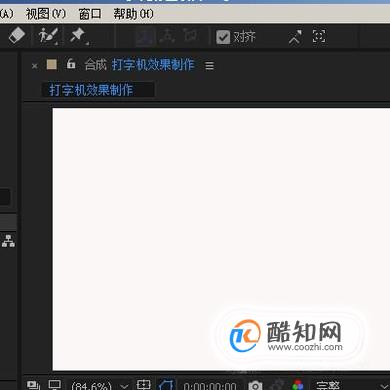
Task: Open the composition panel hamburger menu
Action: [x=209, y=65]
